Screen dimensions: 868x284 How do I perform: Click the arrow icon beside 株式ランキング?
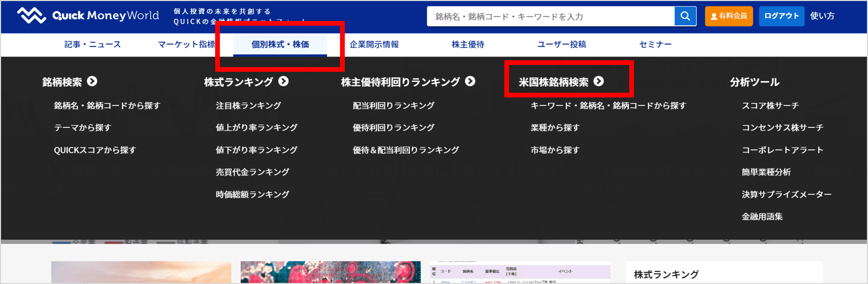[x=283, y=81]
